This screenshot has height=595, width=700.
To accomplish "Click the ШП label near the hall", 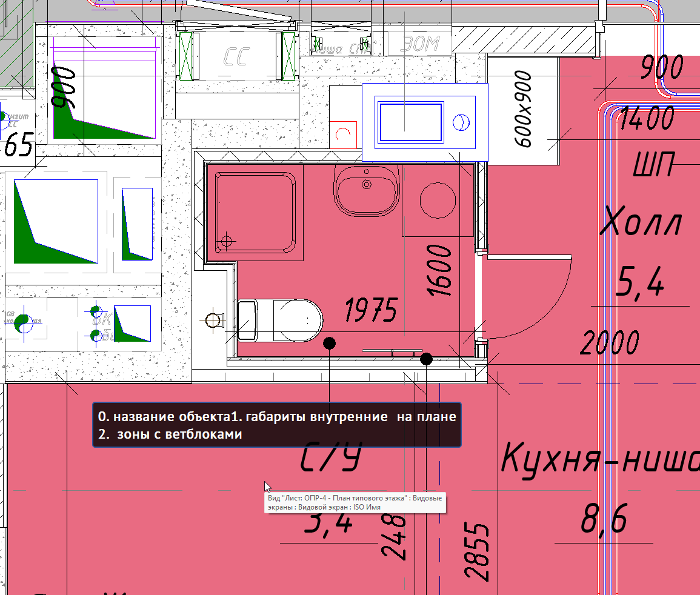I will pos(653,164).
